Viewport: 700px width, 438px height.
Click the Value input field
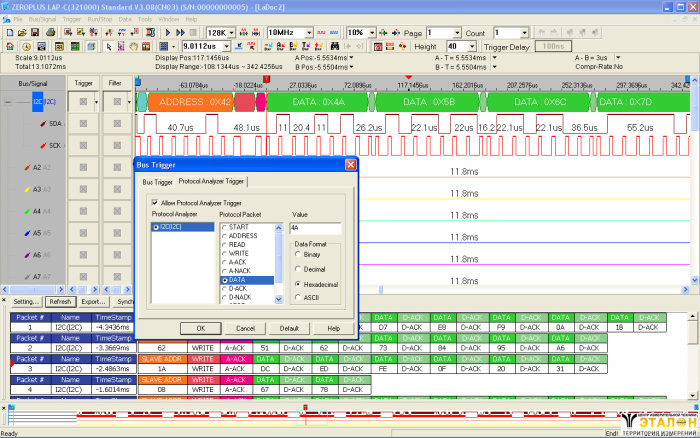pyautogui.click(x=314, y=228)
